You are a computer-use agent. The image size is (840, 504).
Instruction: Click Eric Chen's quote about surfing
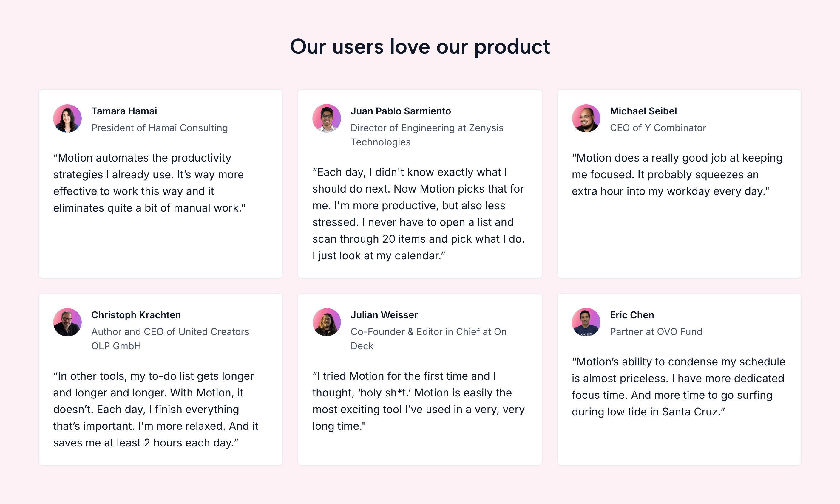(678, 387)
